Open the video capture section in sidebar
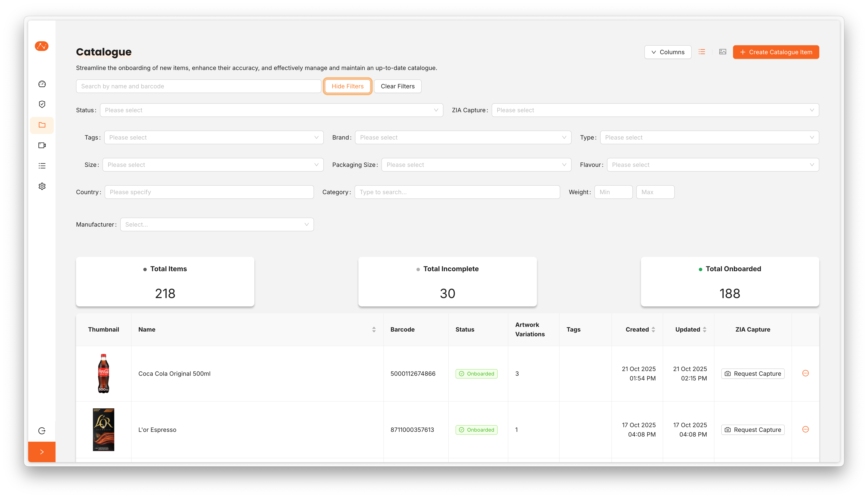 (42, 145)
